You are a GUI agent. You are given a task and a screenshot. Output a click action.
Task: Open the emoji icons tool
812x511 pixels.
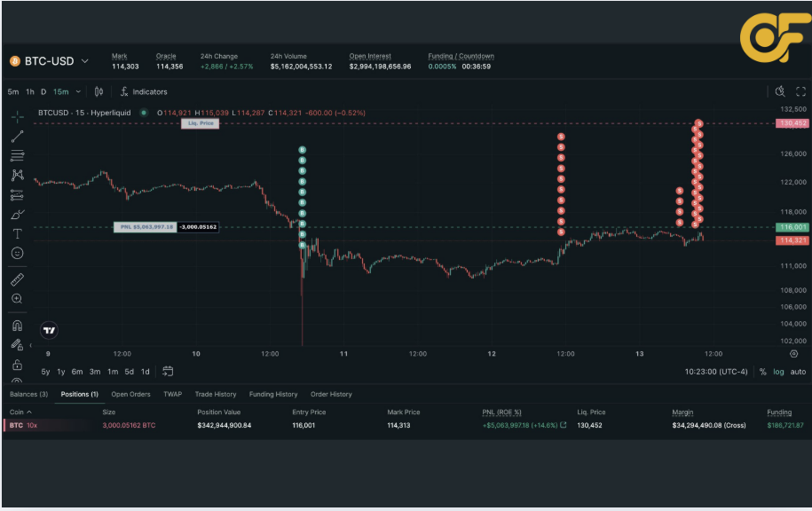click(x=17, y=254)
